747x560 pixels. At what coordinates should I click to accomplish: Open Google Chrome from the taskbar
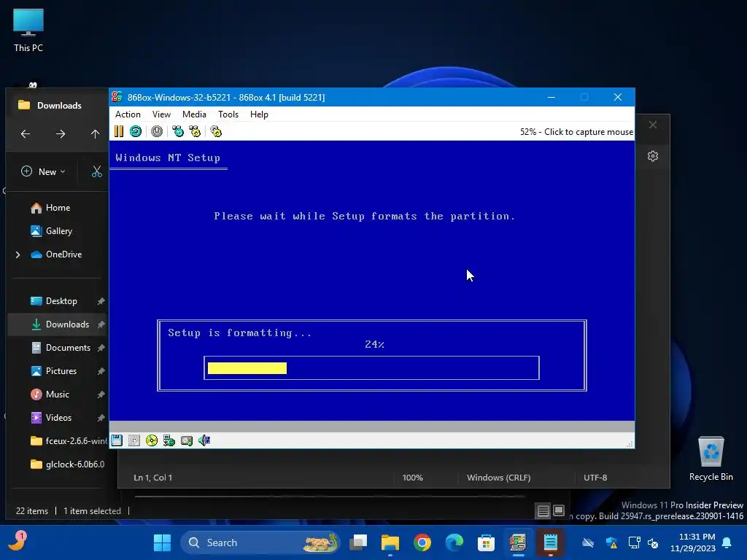422,542
